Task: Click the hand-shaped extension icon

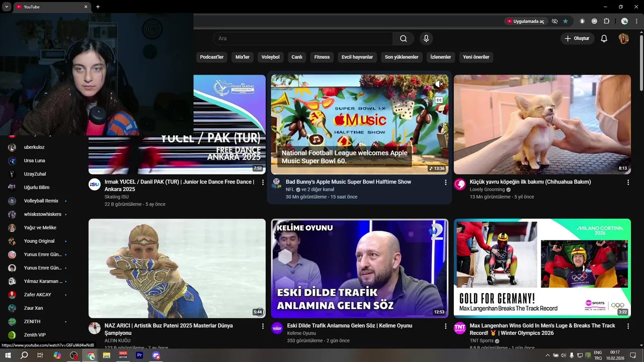Action: [x=582, y=21]
